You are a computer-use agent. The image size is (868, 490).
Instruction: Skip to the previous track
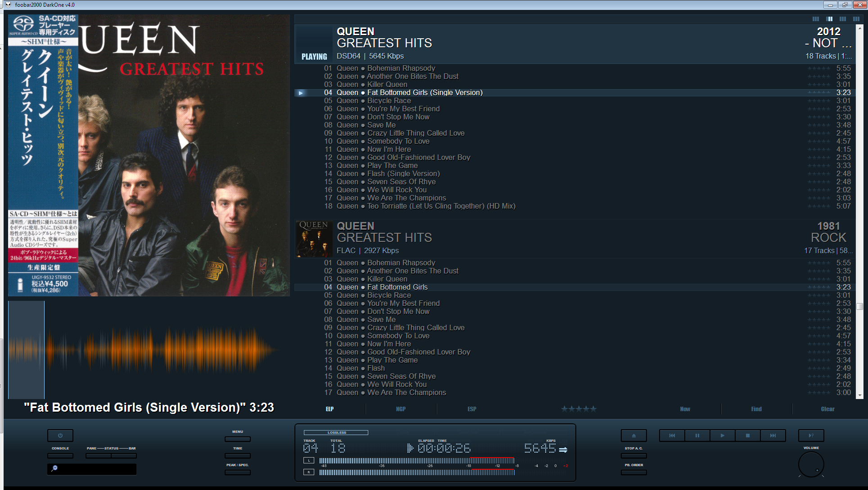672,436
